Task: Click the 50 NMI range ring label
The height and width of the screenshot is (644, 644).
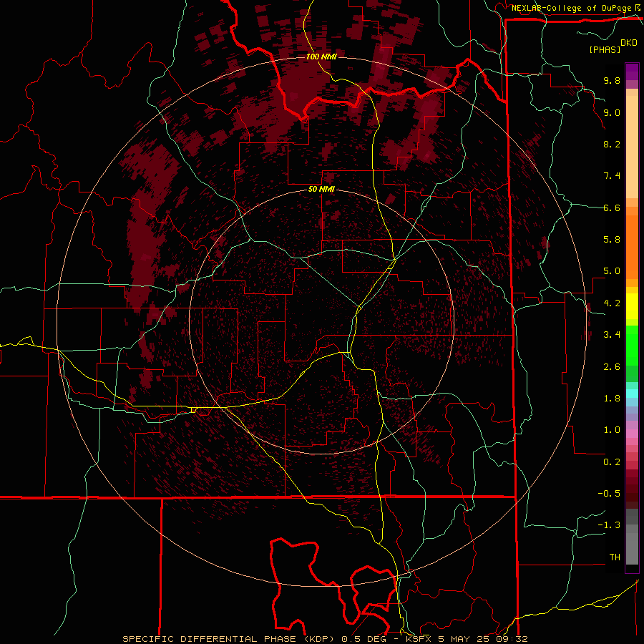Action: coord(321,190)
